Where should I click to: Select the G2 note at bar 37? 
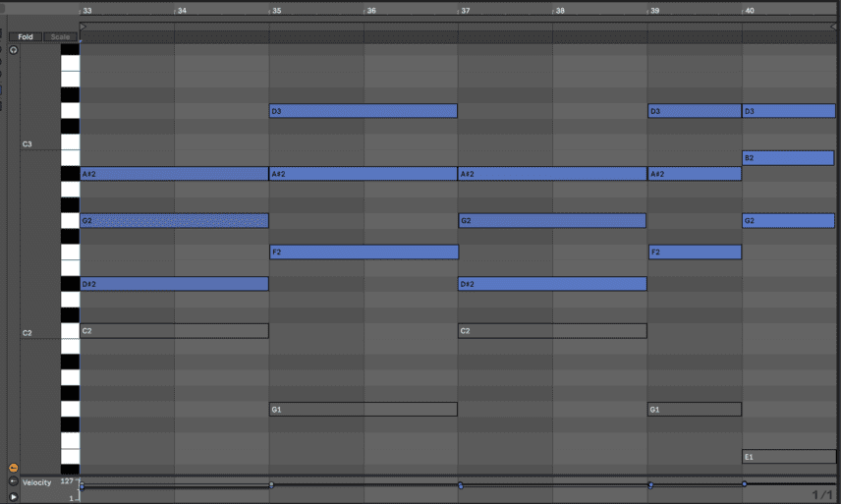(x=552, y=220)
